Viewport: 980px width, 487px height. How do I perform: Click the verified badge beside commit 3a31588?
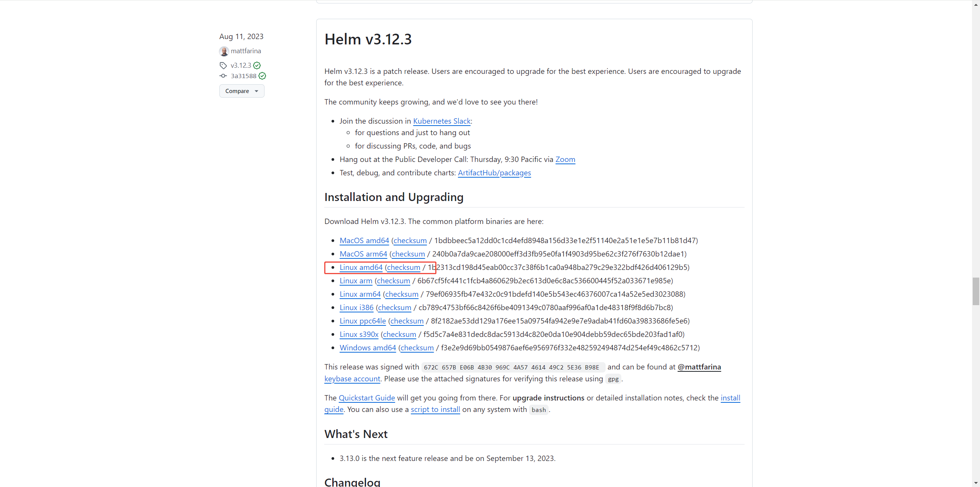[x=262, y=76]
